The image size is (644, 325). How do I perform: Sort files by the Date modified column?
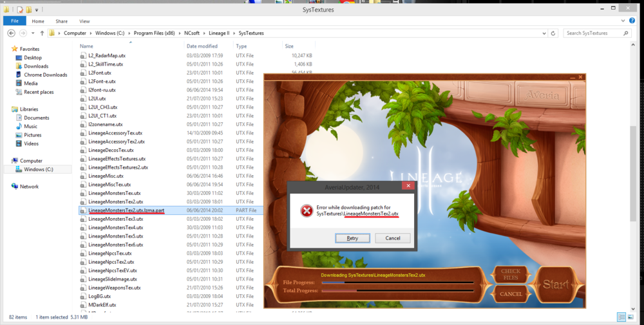202,46
